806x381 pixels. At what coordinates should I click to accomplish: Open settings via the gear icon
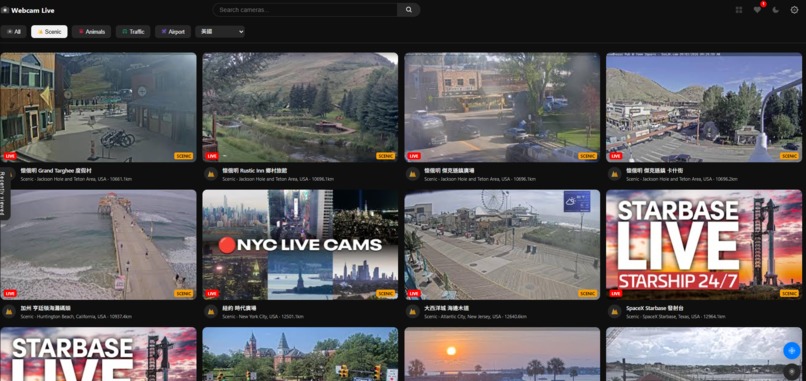click(794, 10)
